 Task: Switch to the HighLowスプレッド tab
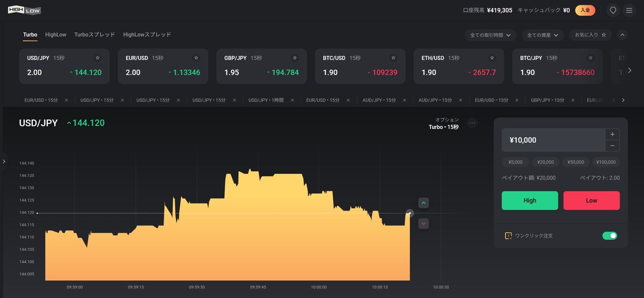coord(147,35)
